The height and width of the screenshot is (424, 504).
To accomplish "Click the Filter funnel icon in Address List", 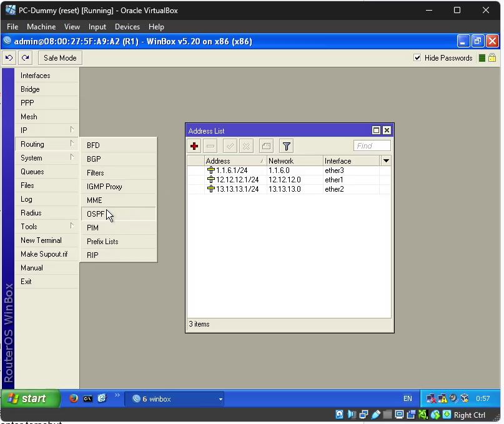I will tap(287, 146).
